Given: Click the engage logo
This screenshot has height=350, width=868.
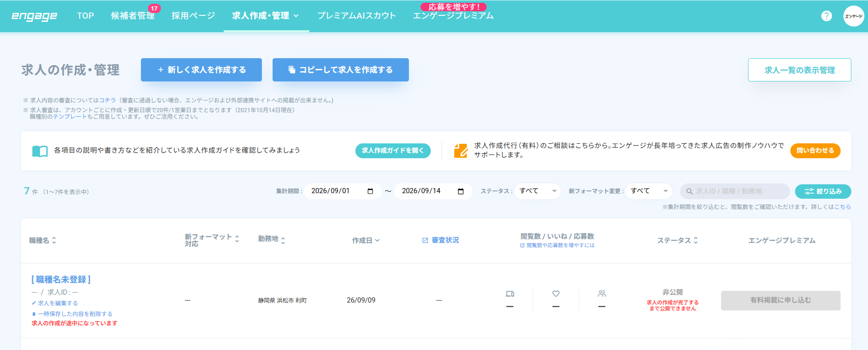Looking at the screenshot, I should (34, 16).
